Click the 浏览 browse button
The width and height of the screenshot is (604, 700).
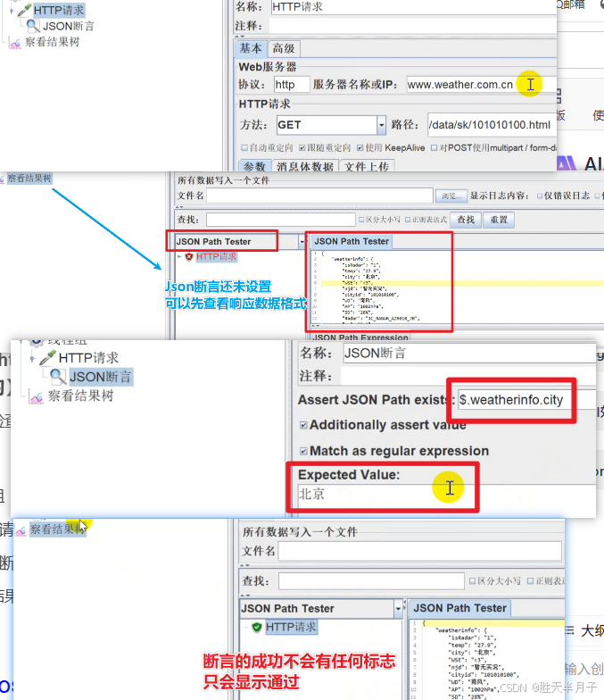tap(451, 196)
